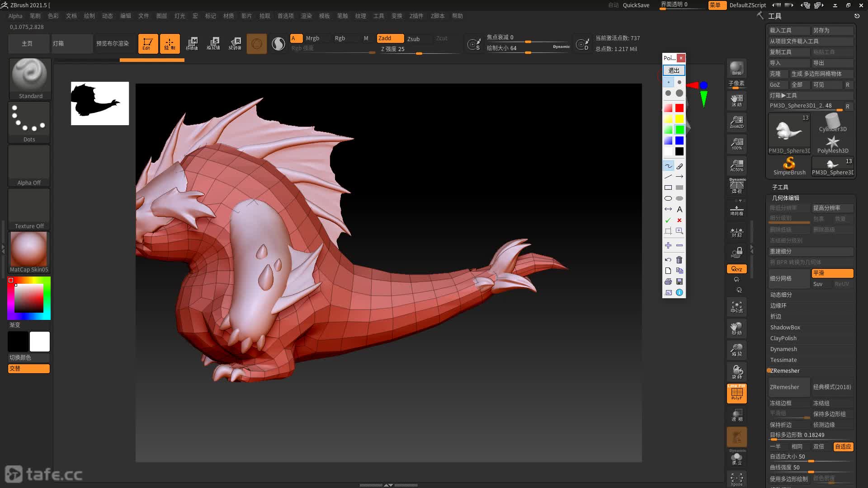Click the AC50% half-size icon
The height and width of the screenshot is (488, 868).
click(x=736, y=165)
